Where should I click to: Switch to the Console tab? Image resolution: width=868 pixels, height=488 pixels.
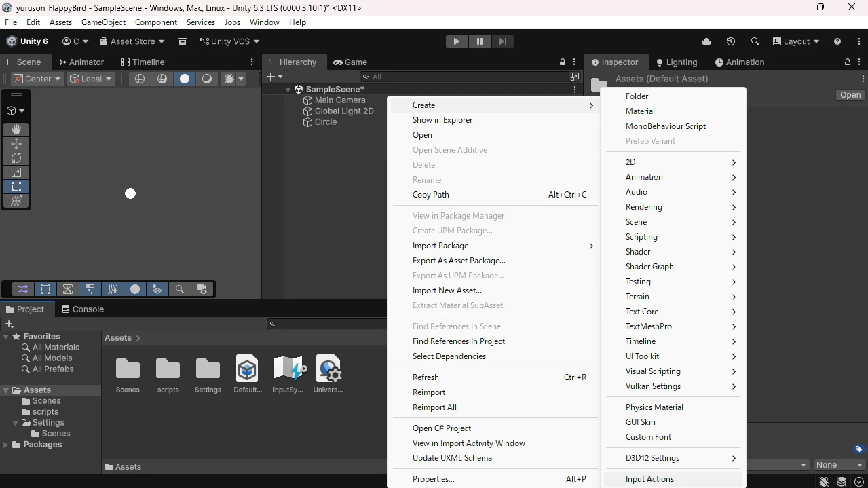coord(82,309)
